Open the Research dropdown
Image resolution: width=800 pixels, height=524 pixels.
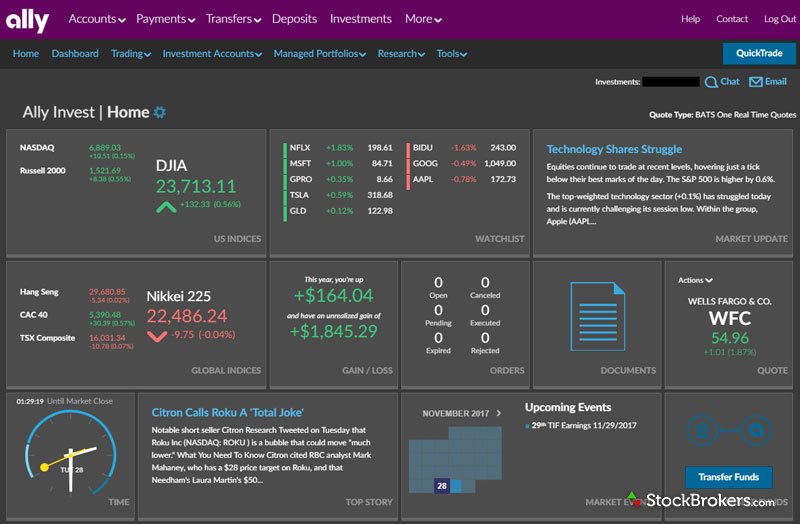tap(401, 54)
